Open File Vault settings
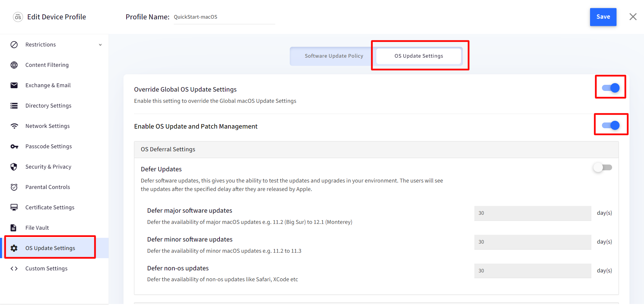This screenshot has height=306, width=644. 54,228
